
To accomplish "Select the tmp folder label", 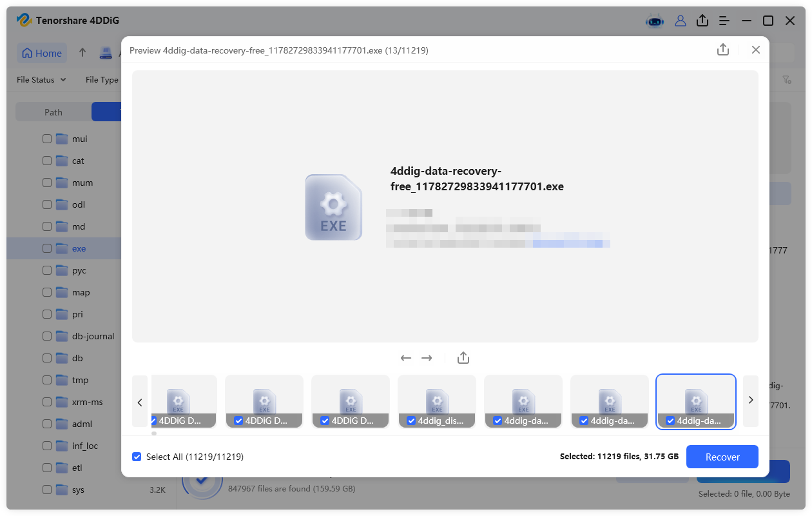I will [x=80, y=380].
